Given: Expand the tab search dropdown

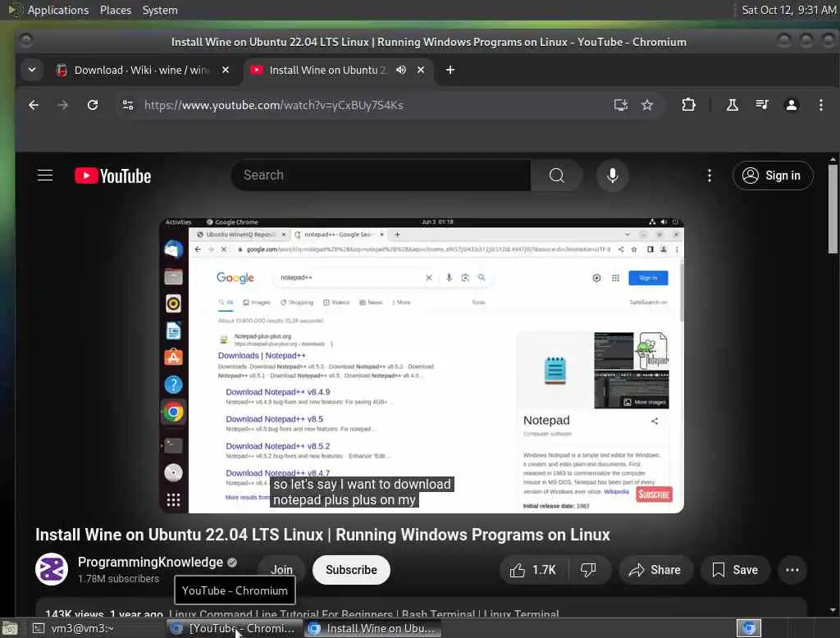Looking at the screenshot, I should (32, 70).
